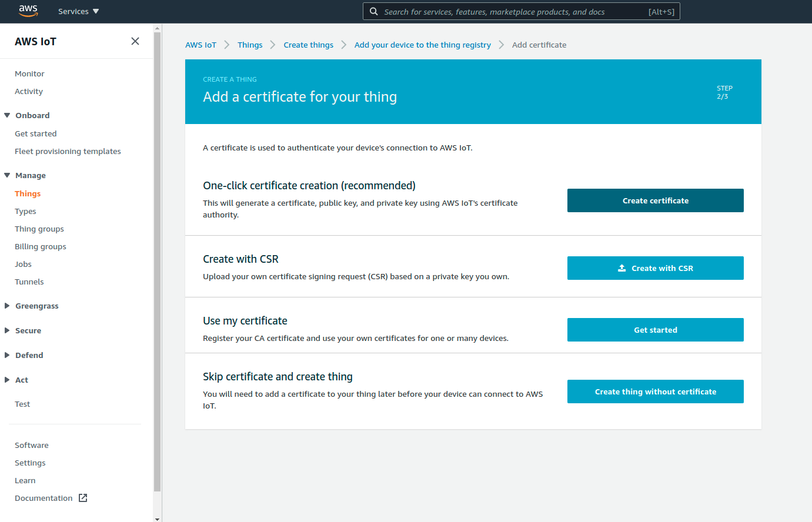The width and height of the screenshot is (812, 522).
Task: Click the 'One-click certificate creation (recommended)' heading
Action: (309, 185)
